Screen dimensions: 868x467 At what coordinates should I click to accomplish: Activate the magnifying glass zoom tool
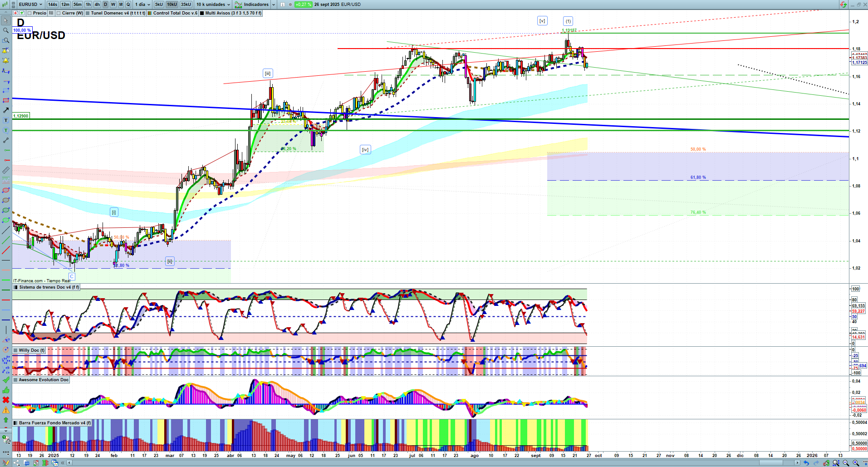5,30
